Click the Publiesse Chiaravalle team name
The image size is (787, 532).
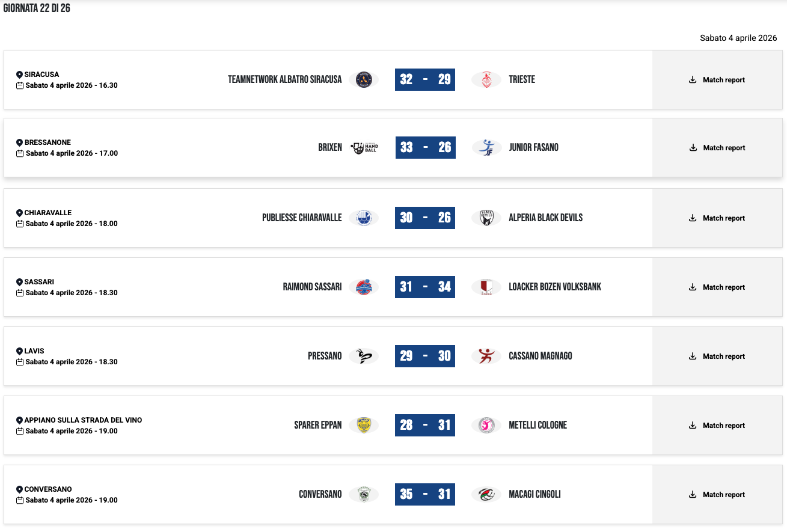(x=302, y=218)
